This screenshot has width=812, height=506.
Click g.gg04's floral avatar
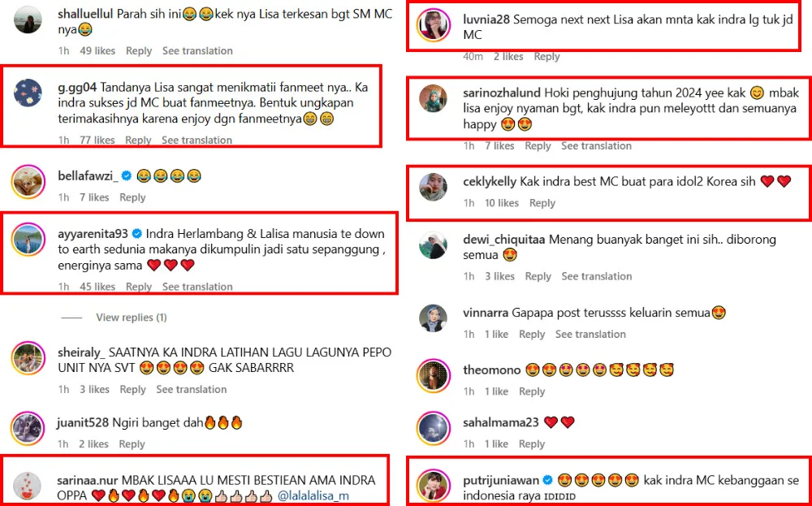pos(28,93)
